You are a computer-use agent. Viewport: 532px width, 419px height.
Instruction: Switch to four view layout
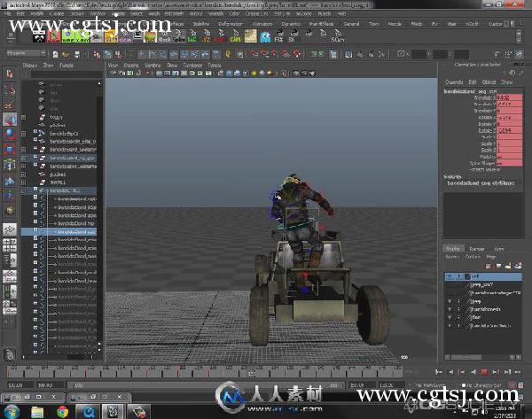pos(10,245)
